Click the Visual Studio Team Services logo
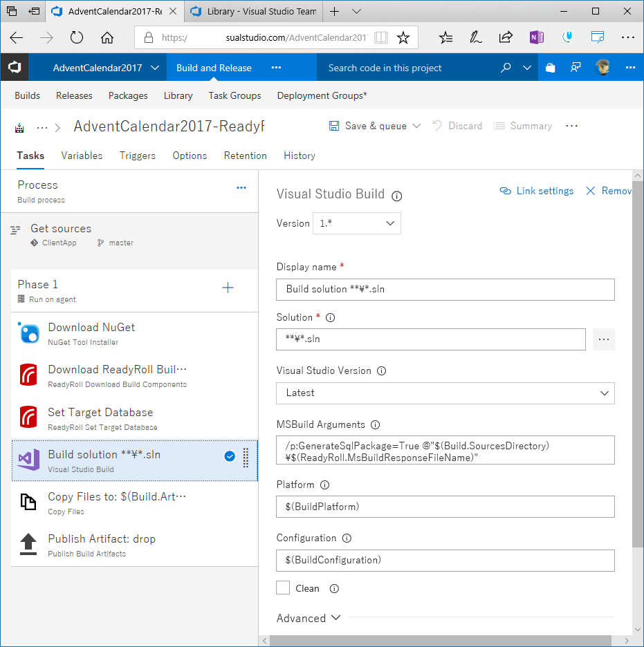Viewport: 644px width, 647px height. 15,67
